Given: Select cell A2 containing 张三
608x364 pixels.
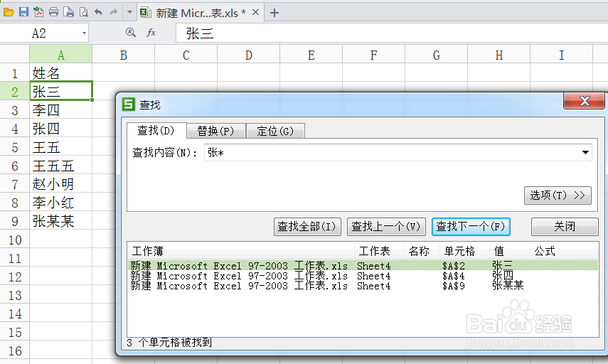Looking at the screenshot, I should point(61,92).
